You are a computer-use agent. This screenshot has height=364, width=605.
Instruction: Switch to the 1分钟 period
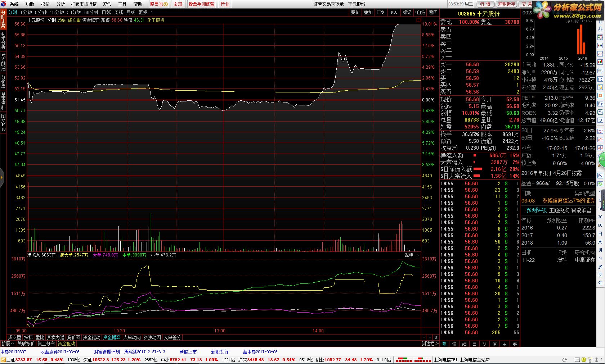(x=26, y=12)
